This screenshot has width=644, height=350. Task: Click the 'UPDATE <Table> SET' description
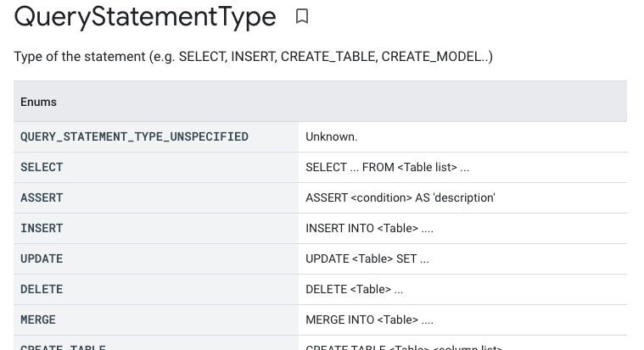[367, 258]
